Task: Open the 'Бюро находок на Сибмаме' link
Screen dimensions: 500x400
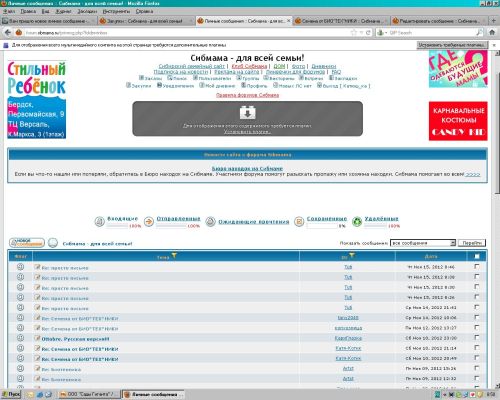Action: tap(247, 168)
